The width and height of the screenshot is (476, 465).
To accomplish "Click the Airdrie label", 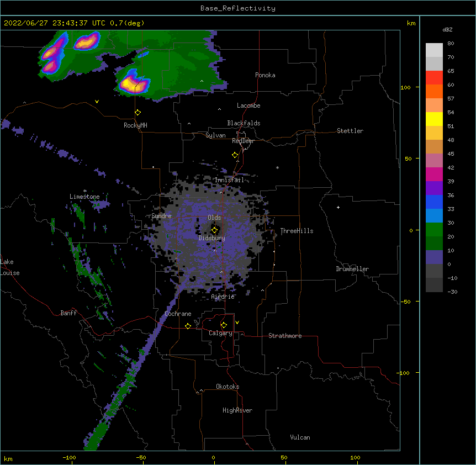I will 223,297.
